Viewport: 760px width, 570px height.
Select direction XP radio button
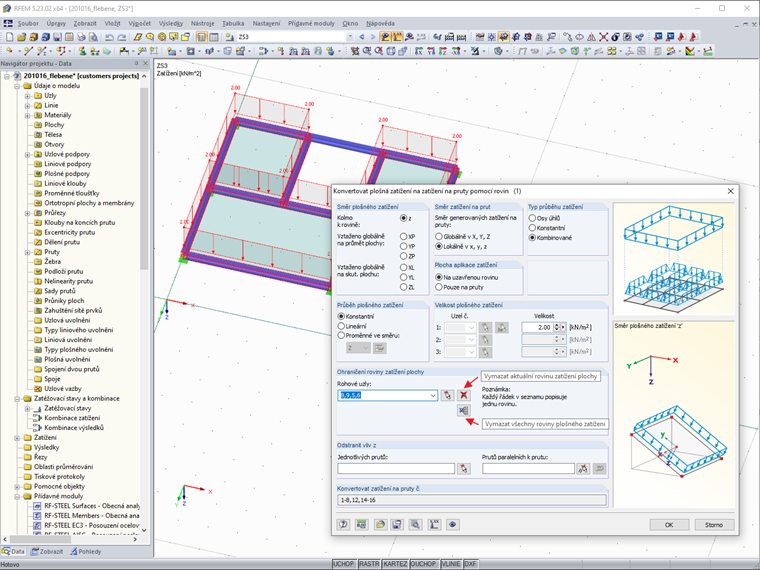tap(403, 237)
